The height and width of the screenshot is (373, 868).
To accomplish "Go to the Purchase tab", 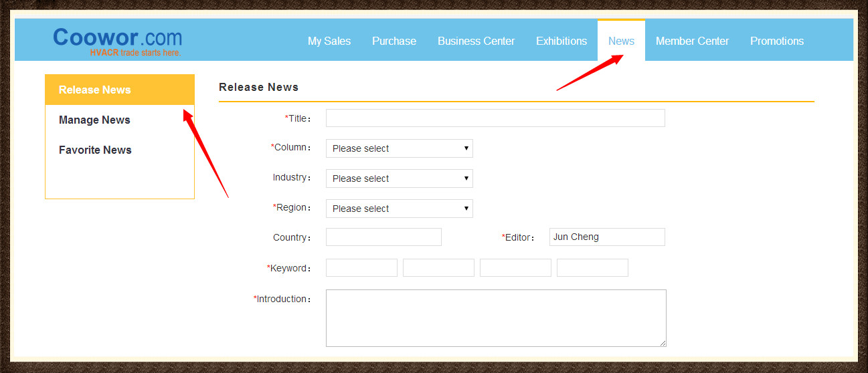I will coord(394,41).
